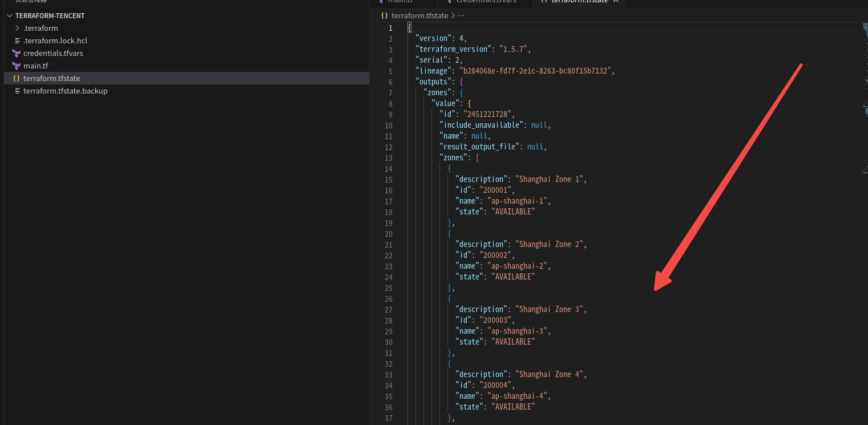Click "AVAILABLE" state on line 24

point(513,277)
